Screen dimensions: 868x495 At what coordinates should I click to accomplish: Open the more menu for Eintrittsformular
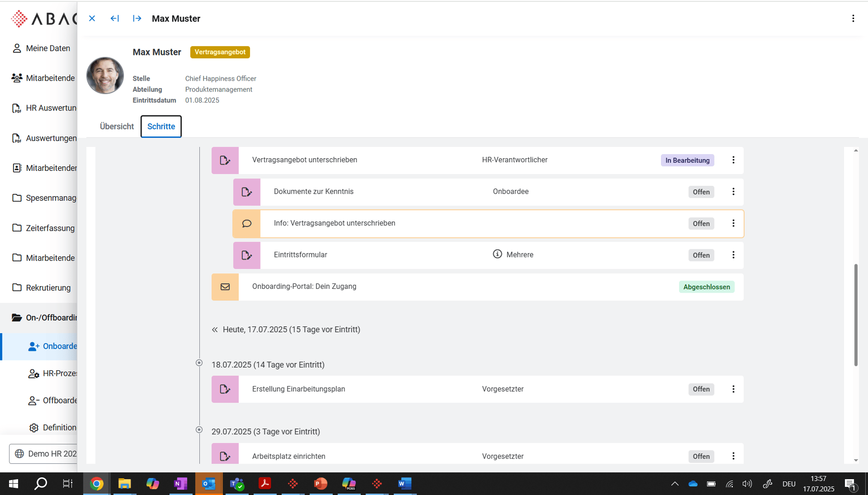coord(733,255)
